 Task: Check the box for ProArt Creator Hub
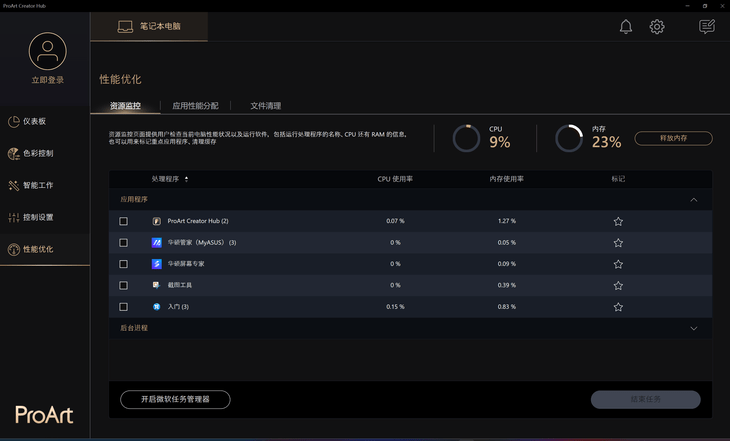(124, 221)
